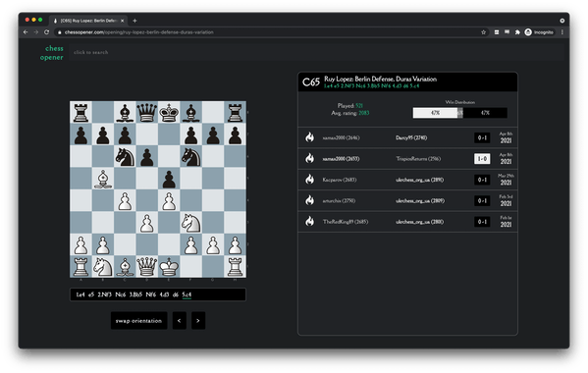Select the black pawn on e5
This screenshot has width=588, height=373.
tap(169, 179)
